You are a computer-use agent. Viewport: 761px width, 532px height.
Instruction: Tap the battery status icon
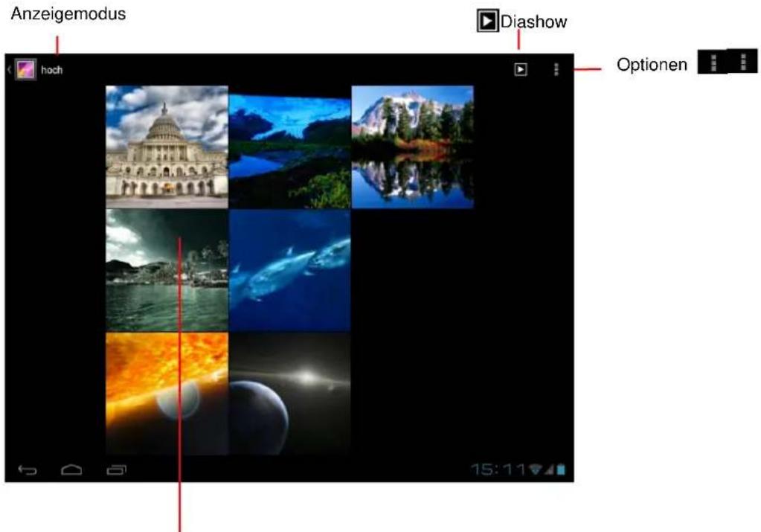point(561,469)
